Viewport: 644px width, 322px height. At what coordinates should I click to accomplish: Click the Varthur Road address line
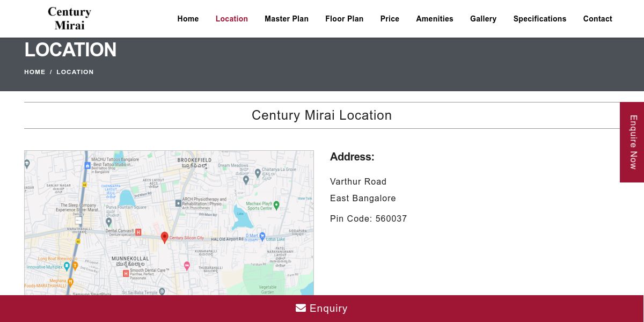[x=358, y=182]
